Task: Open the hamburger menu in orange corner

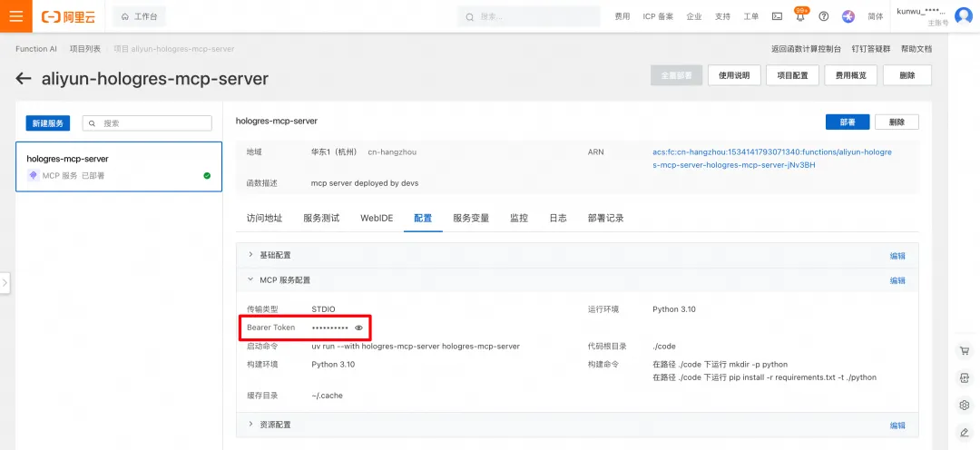Action: click(15, 16)
